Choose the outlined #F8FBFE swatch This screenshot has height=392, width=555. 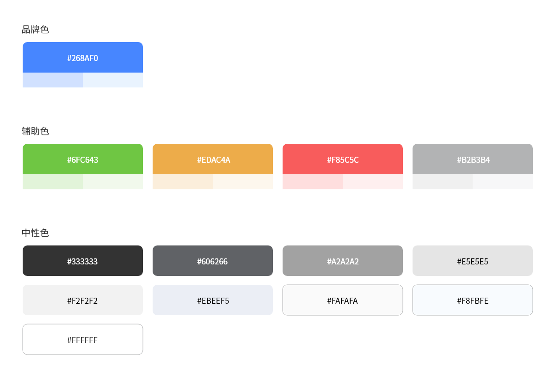tap(473, 300)
